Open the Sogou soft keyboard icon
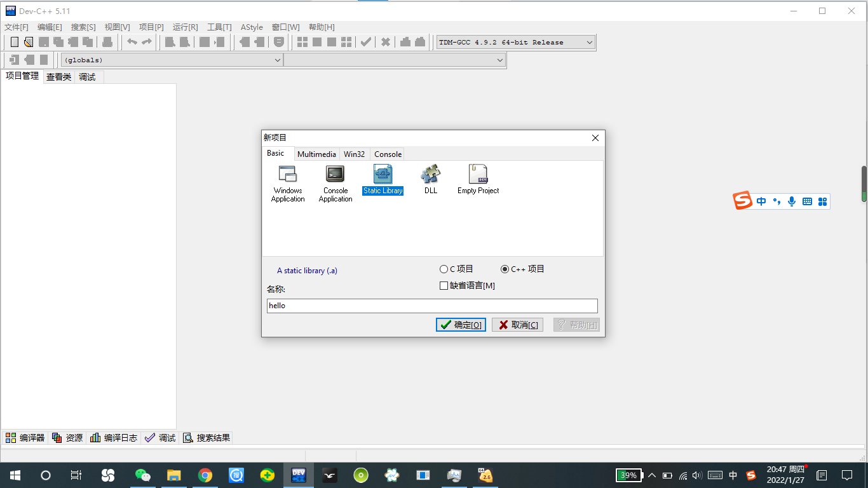 click(807, 201)
